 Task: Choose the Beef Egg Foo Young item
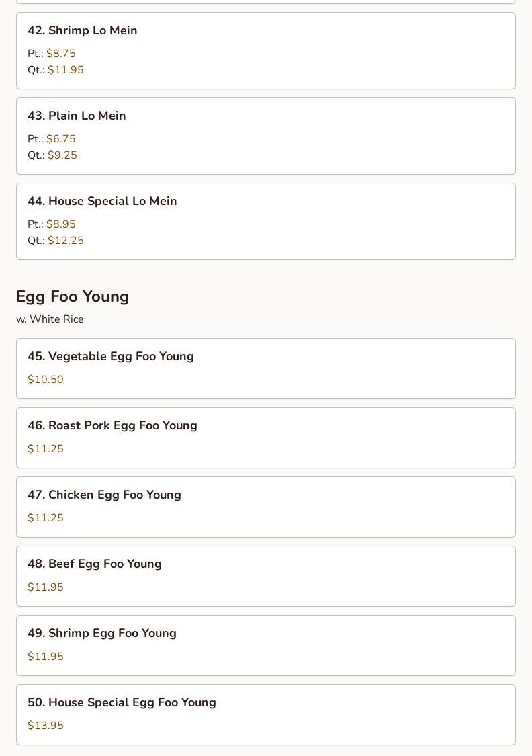pyautogui.click(x=95, y=564)
